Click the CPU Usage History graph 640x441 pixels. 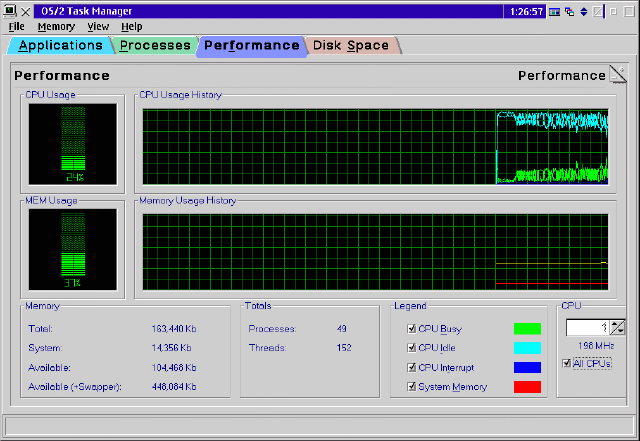tap(375, 147)
